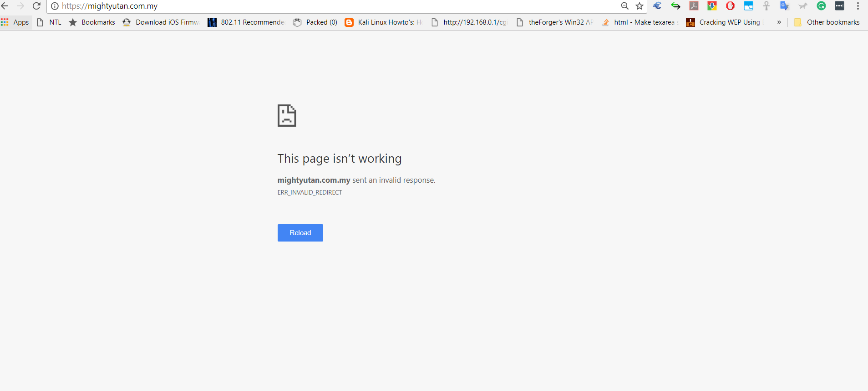Open the Other bookmarks folder

827,22
